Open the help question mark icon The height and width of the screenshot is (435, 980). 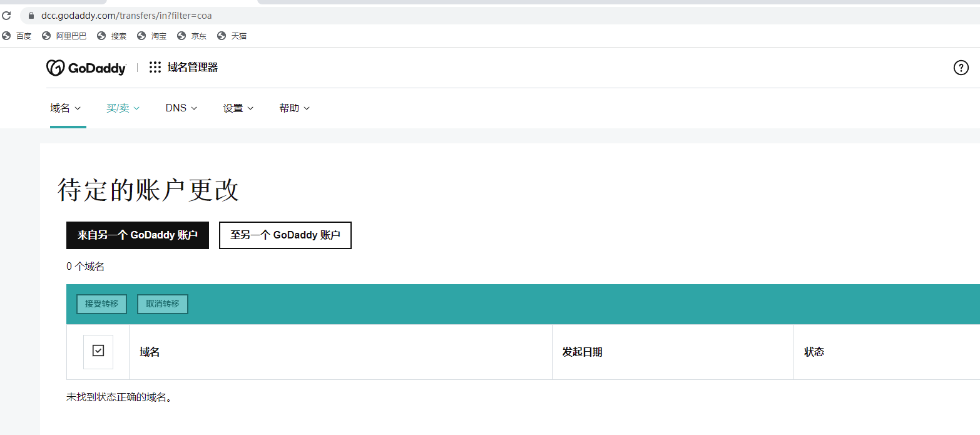(961, 68)
